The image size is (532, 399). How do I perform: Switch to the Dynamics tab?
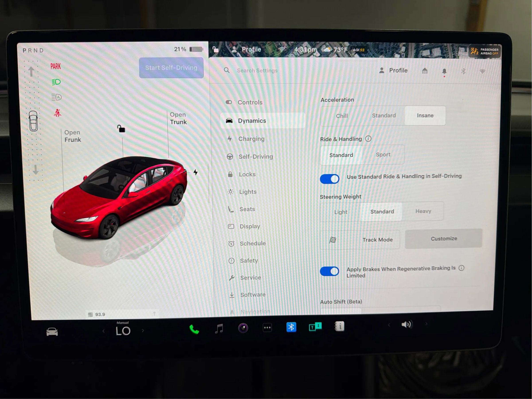tap(252, 121)
